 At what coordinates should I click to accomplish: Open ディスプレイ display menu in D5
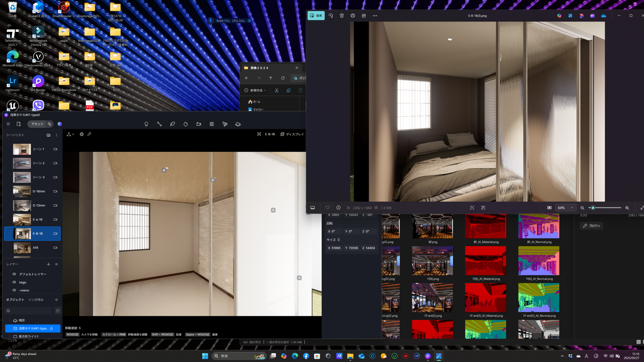click(x=292, y=134)
